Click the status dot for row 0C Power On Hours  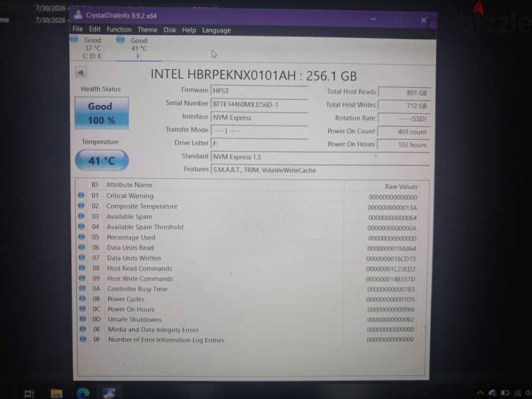pyautogui.click(x=82, y=309)
